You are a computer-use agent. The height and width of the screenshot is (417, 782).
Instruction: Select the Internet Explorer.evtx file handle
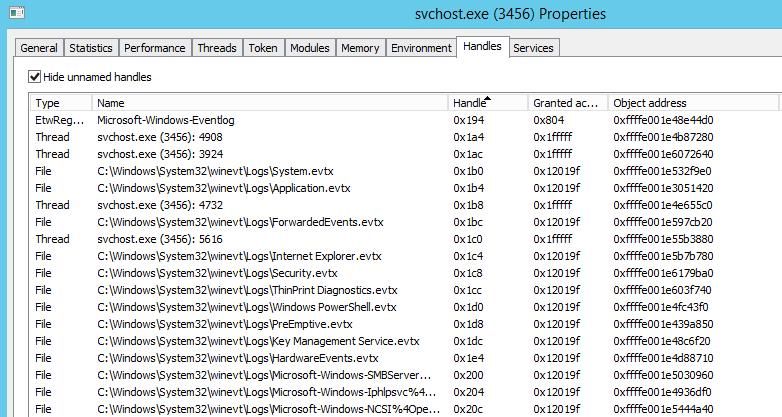click(405, 256)
